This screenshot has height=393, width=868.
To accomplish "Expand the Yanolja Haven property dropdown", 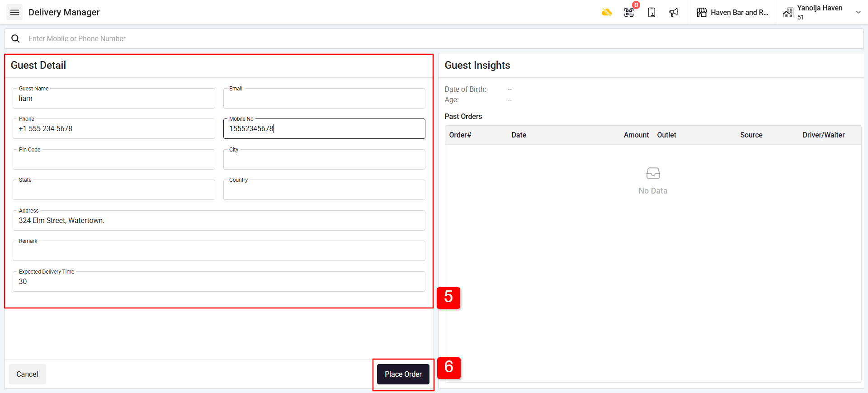I will 858,12.
